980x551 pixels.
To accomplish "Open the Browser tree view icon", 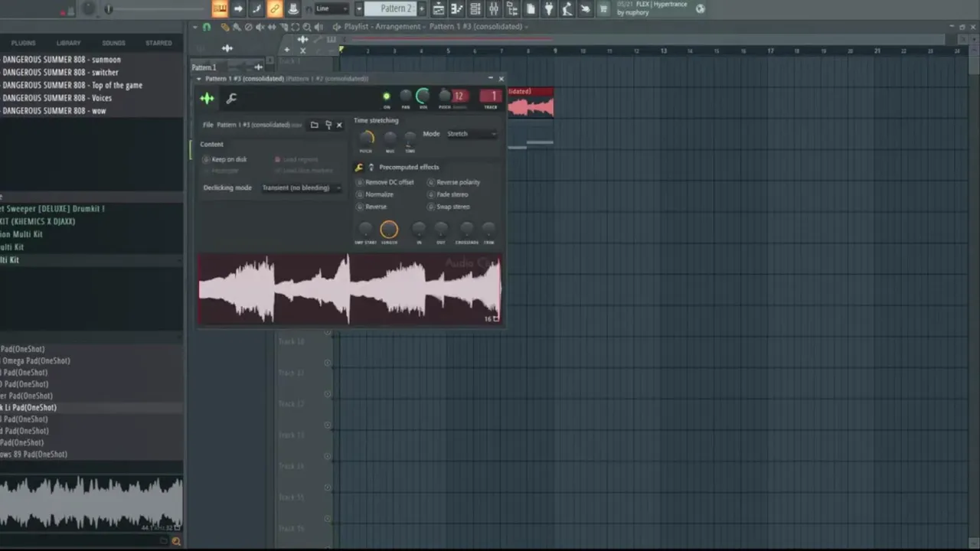I will pyautogui.click(x=512, y=8).
